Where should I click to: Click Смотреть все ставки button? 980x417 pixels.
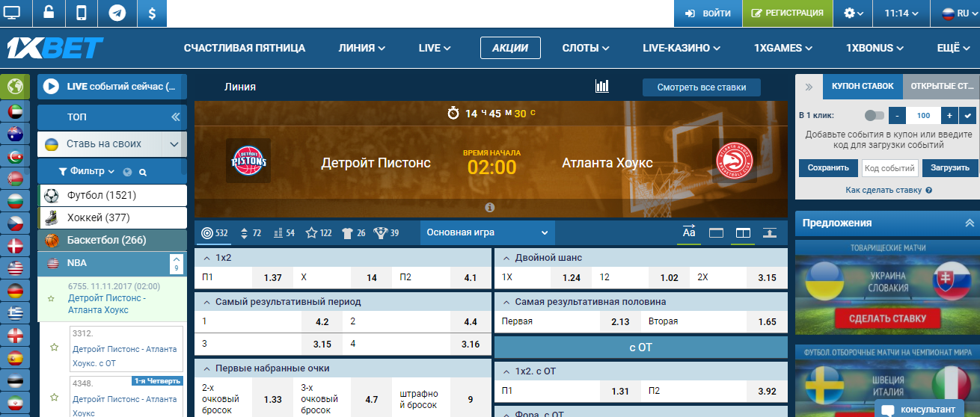coord(702,87)
